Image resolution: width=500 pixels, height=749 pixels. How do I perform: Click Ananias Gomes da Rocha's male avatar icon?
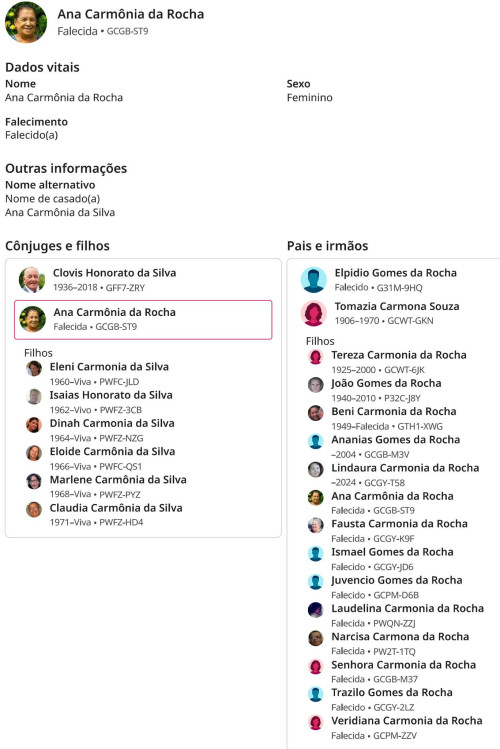[x=315, y=441]
